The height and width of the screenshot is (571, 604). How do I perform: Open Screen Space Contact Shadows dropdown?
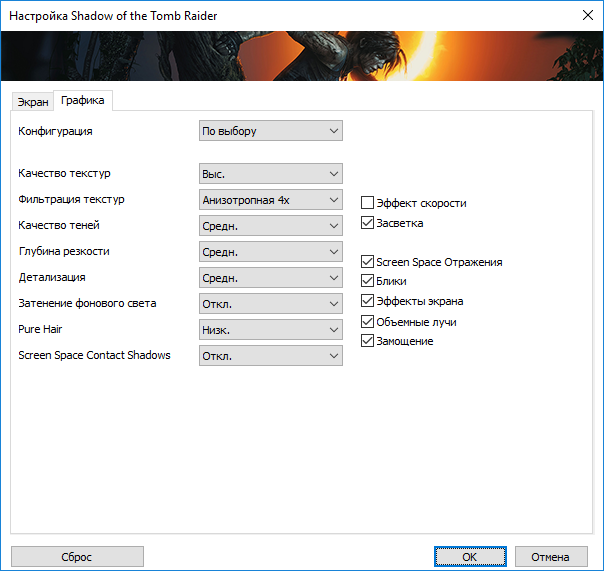pos(271,355)
